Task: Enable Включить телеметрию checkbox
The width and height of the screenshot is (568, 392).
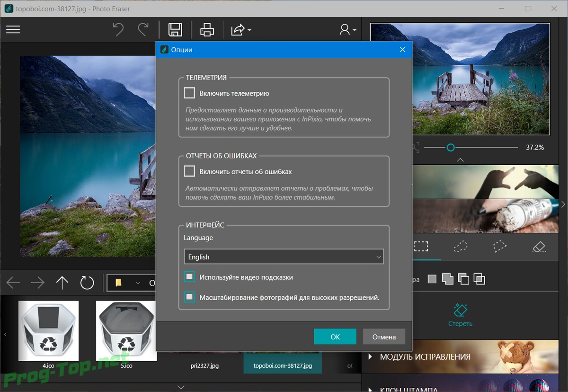Action: (x=189, y=93)
